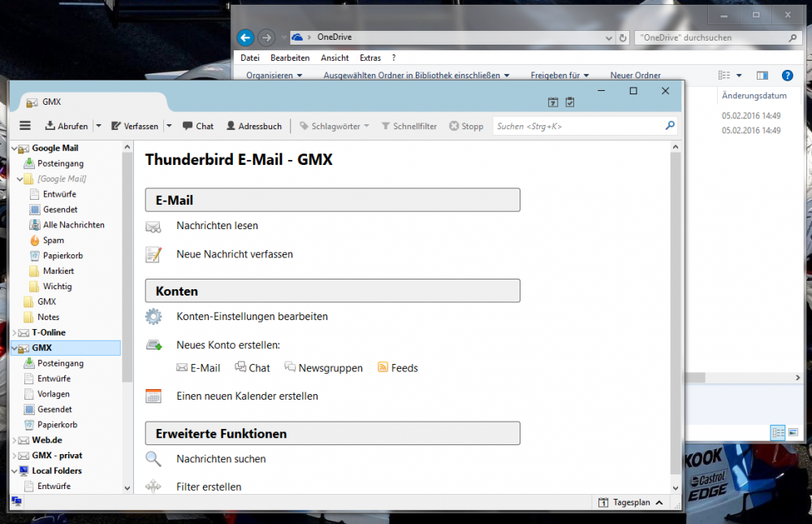
Task: Create new E-Mail account link
Action: (x=199, y=368)
